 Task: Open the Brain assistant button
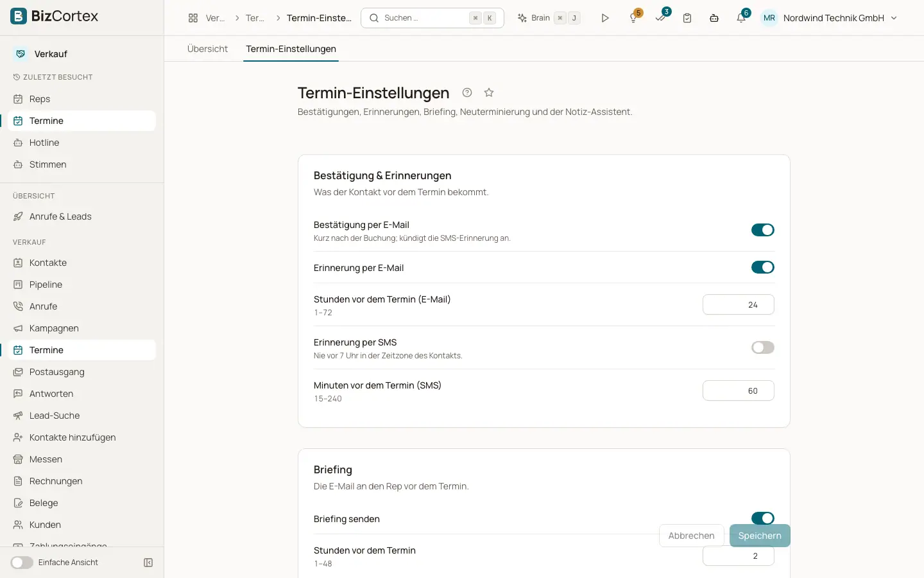tap(549, 18)
